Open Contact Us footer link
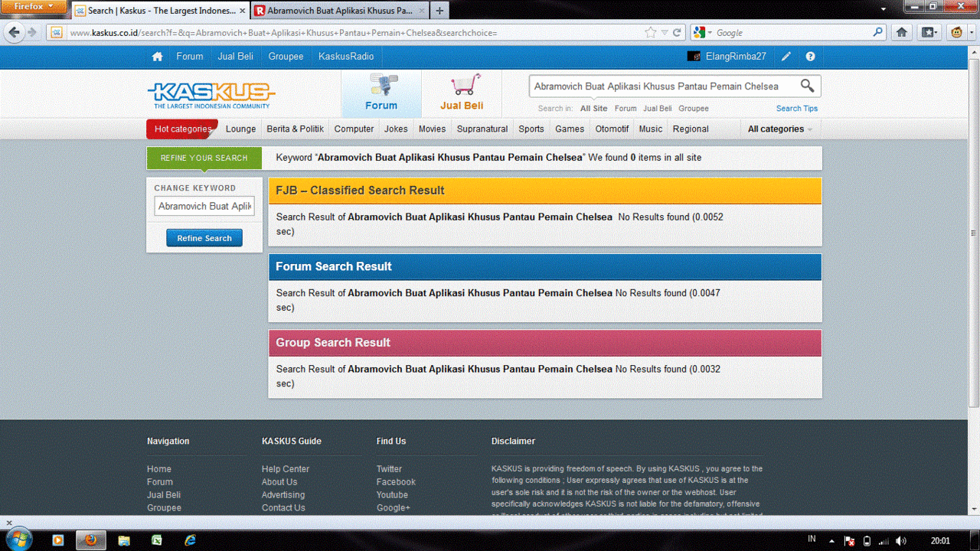 click(283, 508)
